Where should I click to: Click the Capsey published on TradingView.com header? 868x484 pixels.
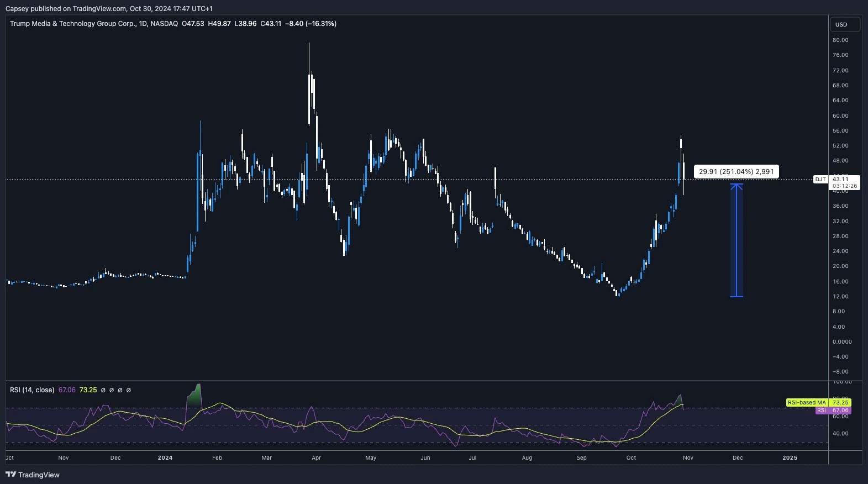[x=109, y=8]
